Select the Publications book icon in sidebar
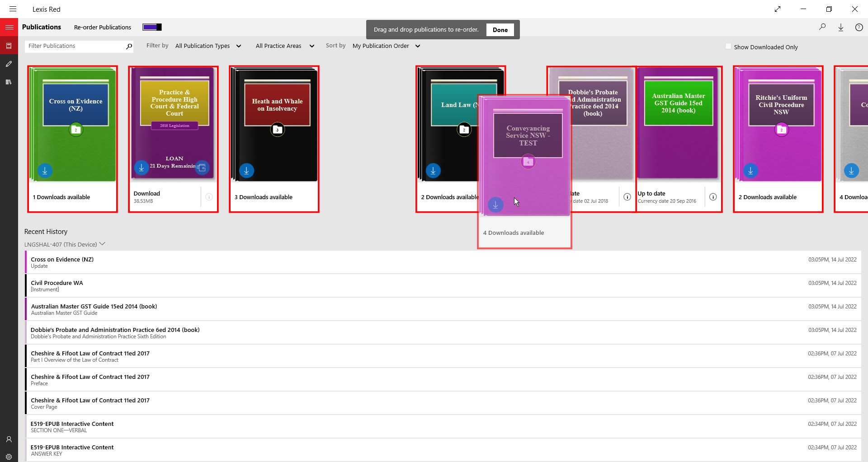This screenshot has height=462, width=868. [x=9, y=45]
